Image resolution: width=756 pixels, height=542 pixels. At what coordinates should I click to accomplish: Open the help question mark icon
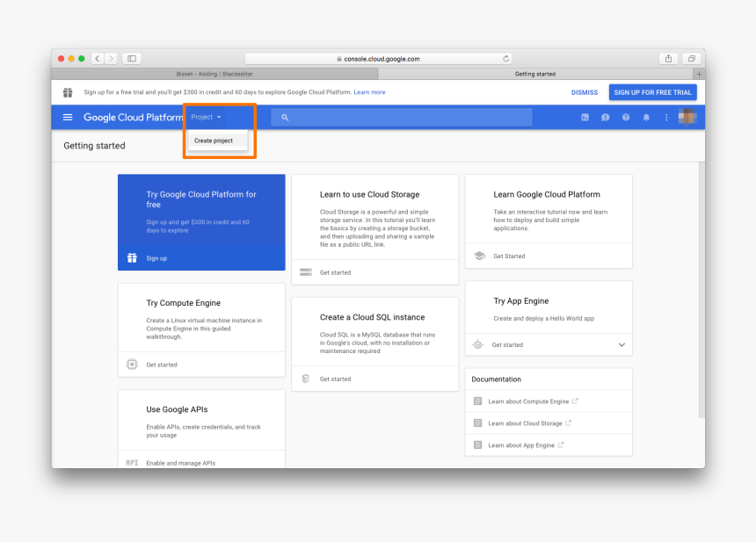coord(626,118)
